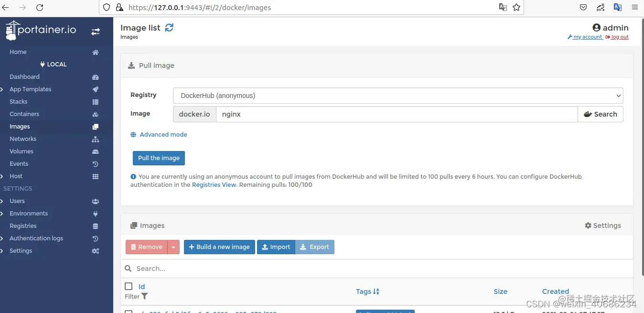Screen dimensions: 644x313
Task: Sort by the Size column header
Action: pyautogui.click(x=501, y=291)
